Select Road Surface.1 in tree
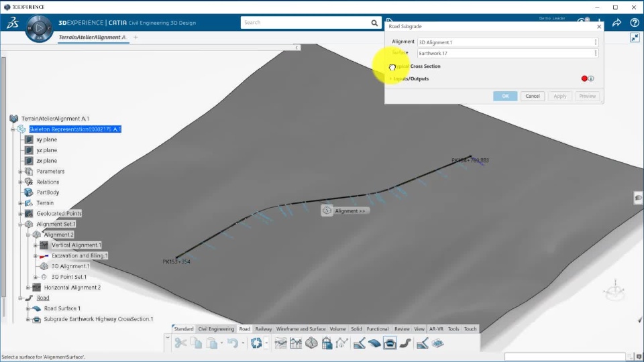The height and width of the screenshot is (362, 644). click(x=62, y=308)
